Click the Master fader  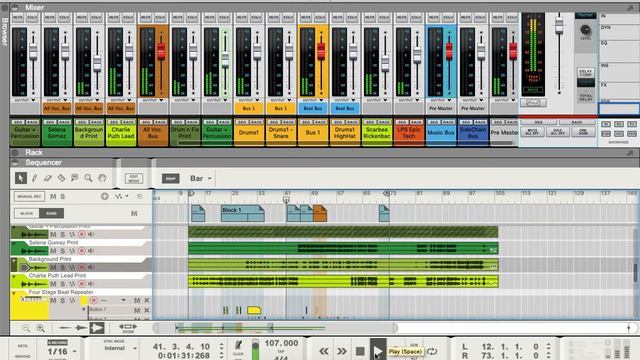(559, 25)
